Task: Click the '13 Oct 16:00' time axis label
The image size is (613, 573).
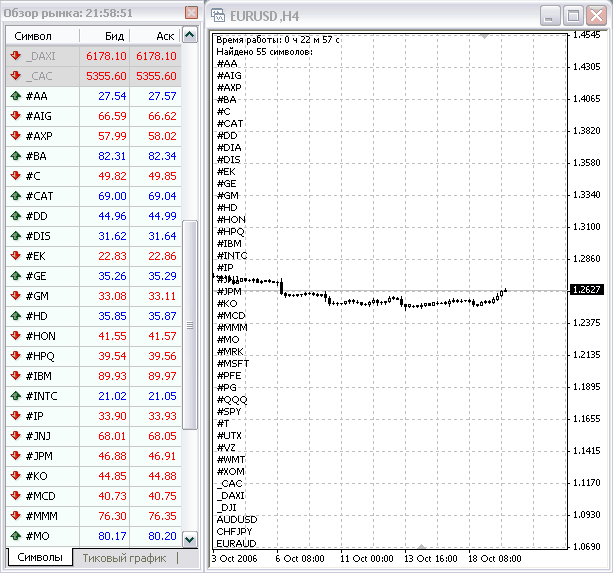Action: (x=430, y=559)
